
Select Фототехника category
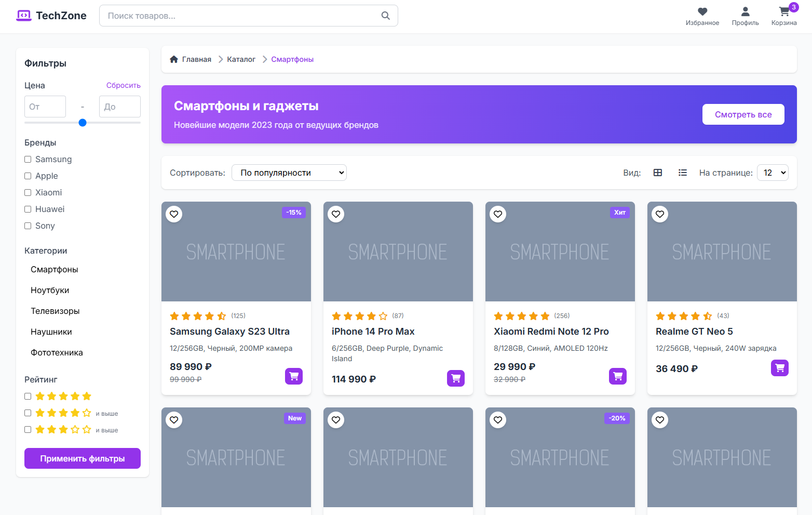[57, 352]
